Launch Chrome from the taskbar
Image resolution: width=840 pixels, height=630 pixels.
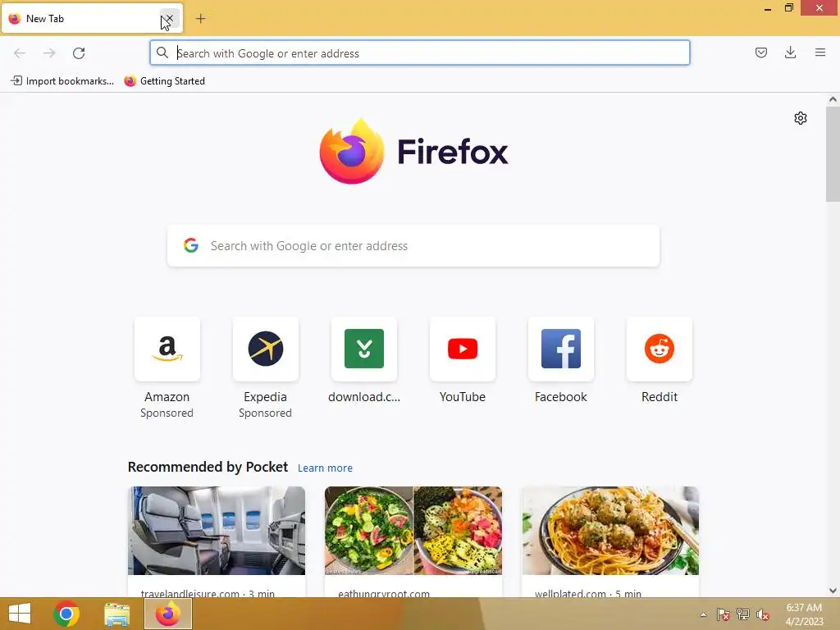(x=66, y=614)
